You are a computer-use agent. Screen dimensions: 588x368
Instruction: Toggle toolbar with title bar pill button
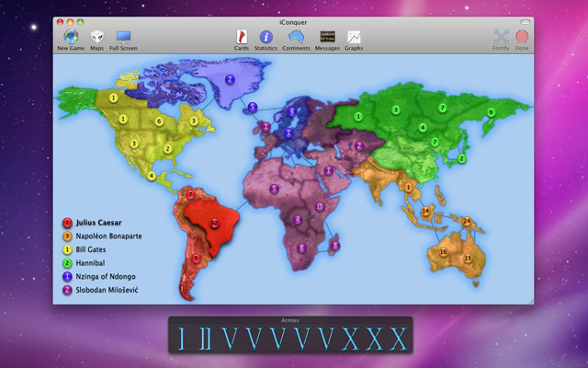coord(524,19)
